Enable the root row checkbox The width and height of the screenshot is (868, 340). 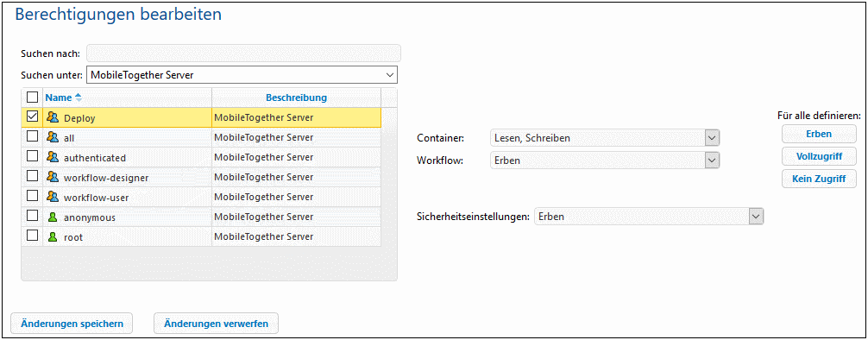click(32, 235)
